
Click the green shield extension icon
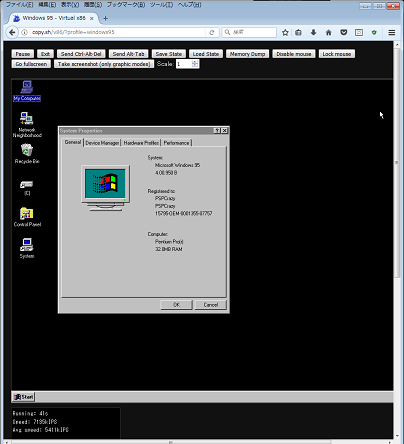[x=374, y=32]
